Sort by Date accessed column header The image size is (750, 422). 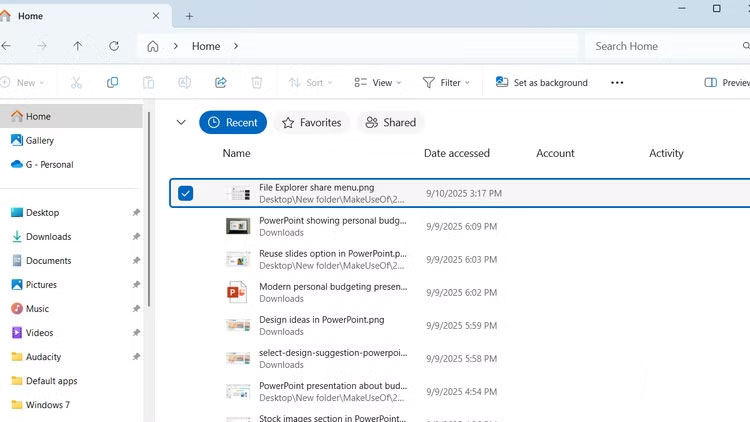457,153
